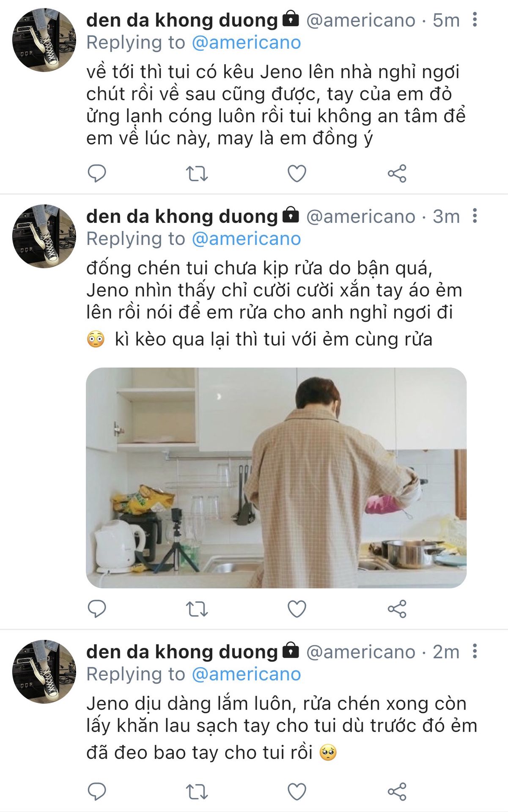
Task: Retweet the 5m tweet
Action: [197, 173]
